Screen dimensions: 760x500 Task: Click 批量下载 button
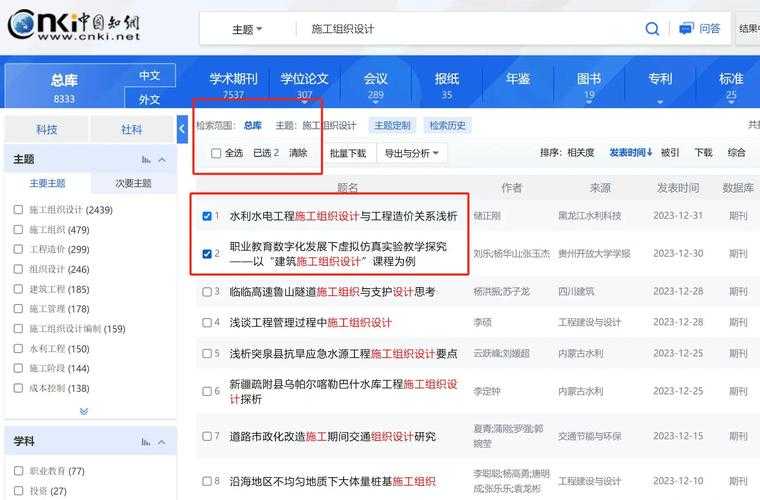click(x=348, y=154)
